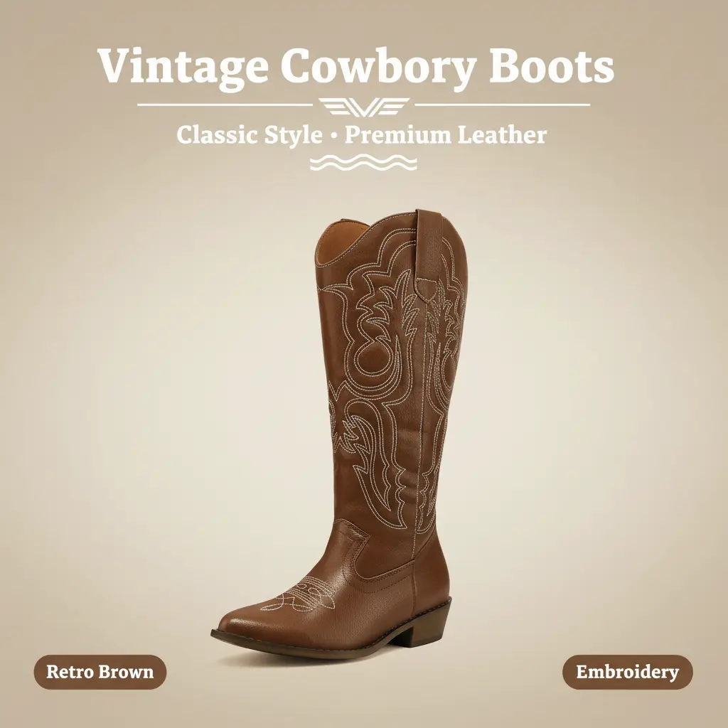
Task: Select the Embroidery label badge
Action: pyautogui.click(x=627, y=672)
